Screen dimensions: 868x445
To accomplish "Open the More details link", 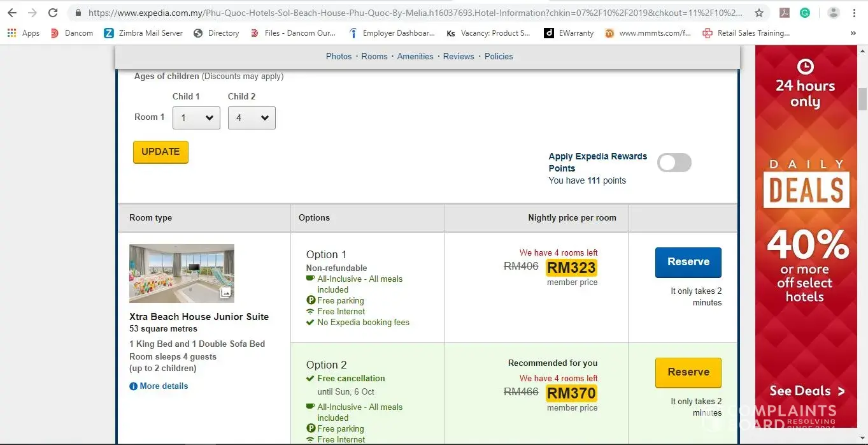I will click(x=164, y=386).
